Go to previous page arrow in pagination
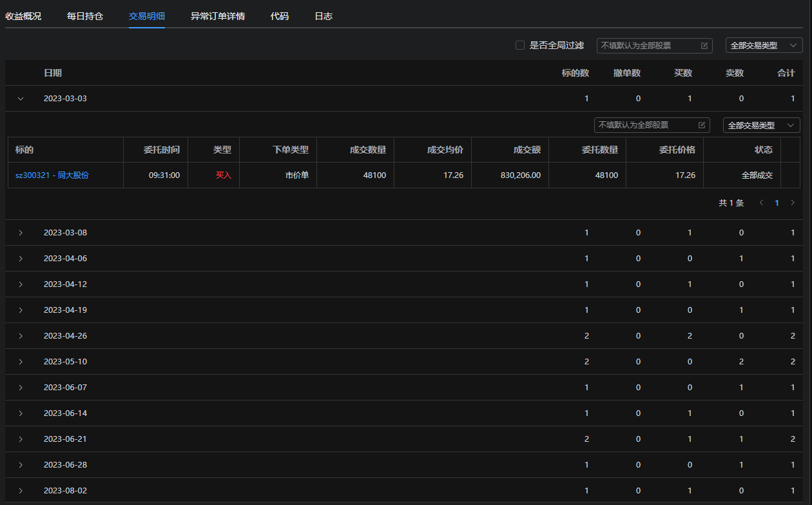The height and width of the screenshot is (505, 812). click(x=761, y=203)
